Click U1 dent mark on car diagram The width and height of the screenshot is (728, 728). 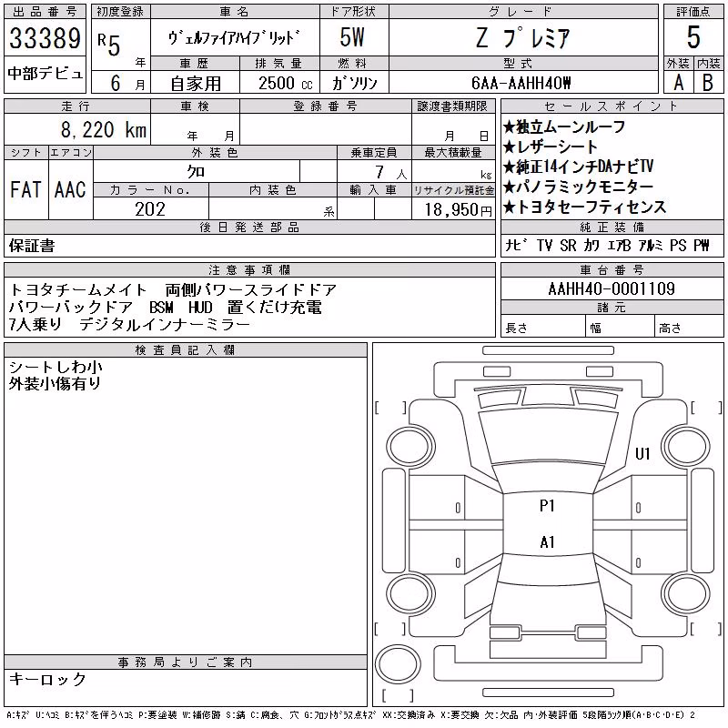pyautogui.click(x=643, y=453)
